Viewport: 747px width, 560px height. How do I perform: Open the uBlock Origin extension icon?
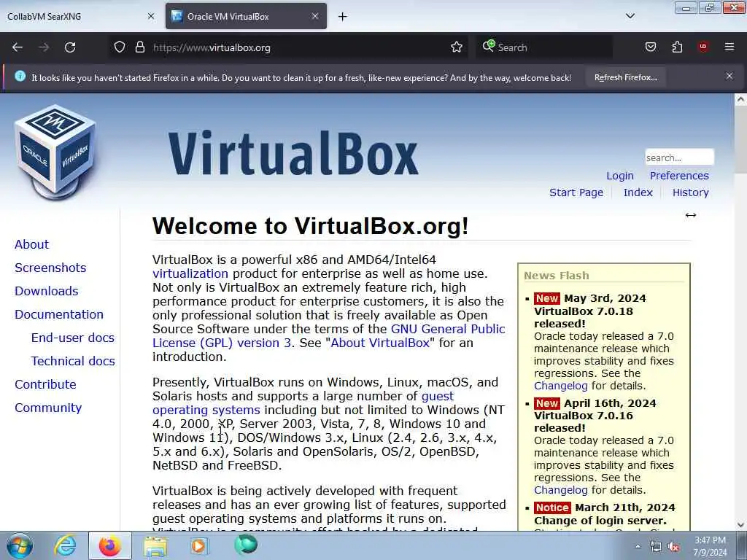tap(703, 47)
